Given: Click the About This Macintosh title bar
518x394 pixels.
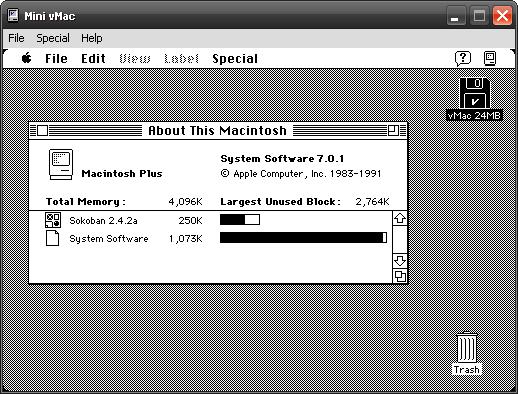Looking at the screenshot, I should click(x=218, y=130).
